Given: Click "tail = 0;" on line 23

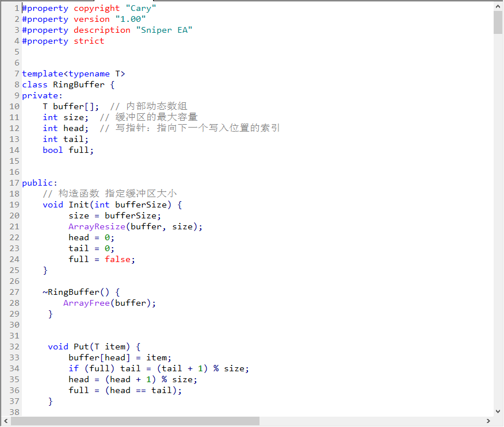Looking at the screenshot, I should pyautogui.click(x=91, y=248).
